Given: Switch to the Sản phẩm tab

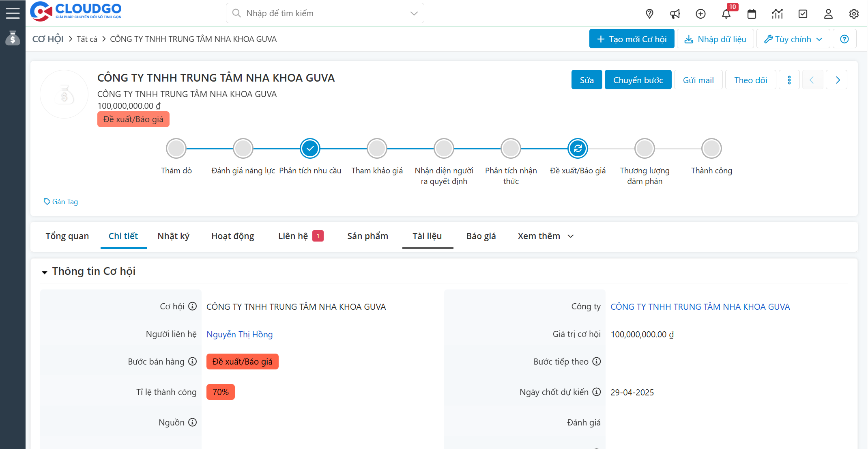Looking at the screenshot, I should [367, 236].
